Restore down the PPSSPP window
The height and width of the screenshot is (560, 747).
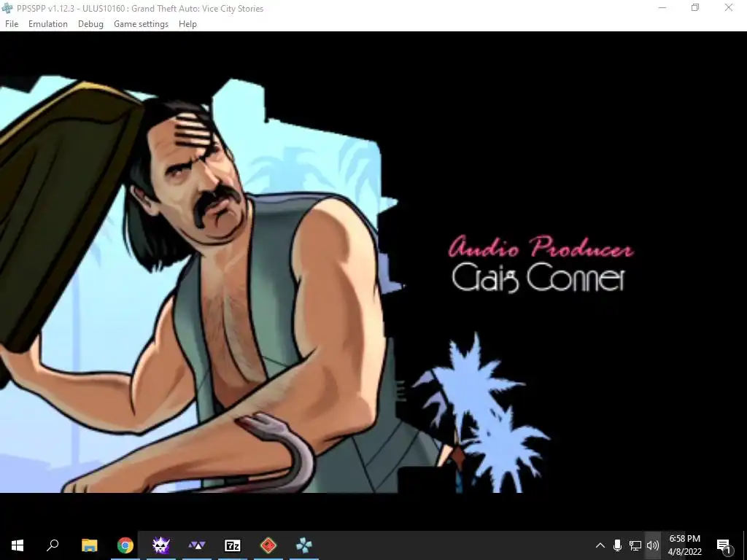point(695,7)
